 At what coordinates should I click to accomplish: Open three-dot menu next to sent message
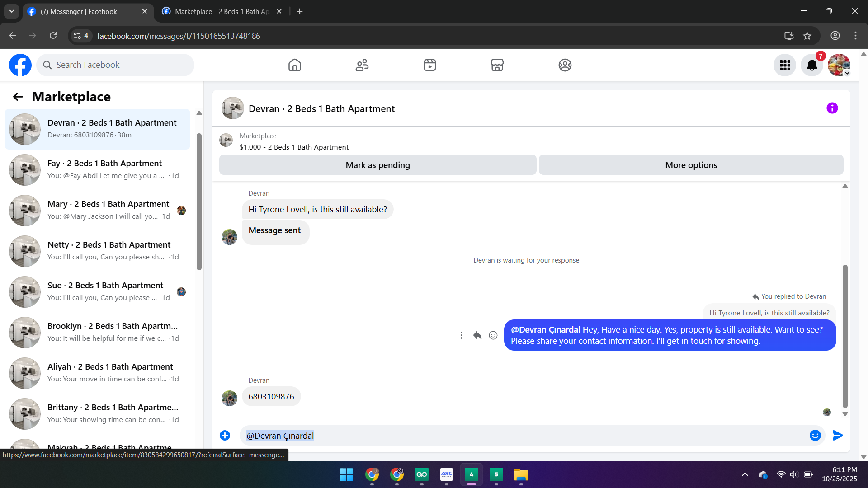point(461,335)
